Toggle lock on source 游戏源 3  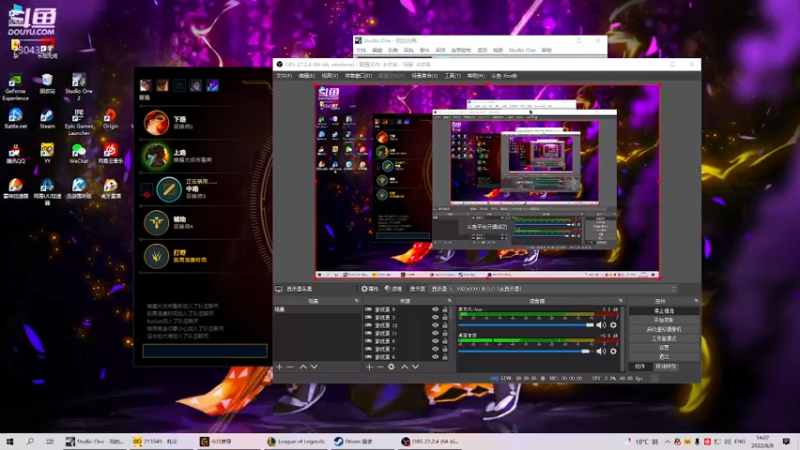(x=445, y=317)
